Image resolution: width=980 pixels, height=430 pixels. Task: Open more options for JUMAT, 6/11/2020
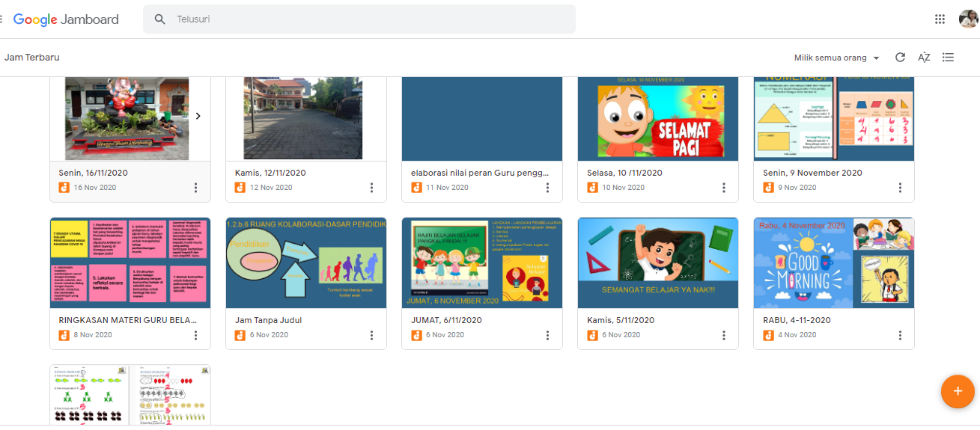click(547, 335)
